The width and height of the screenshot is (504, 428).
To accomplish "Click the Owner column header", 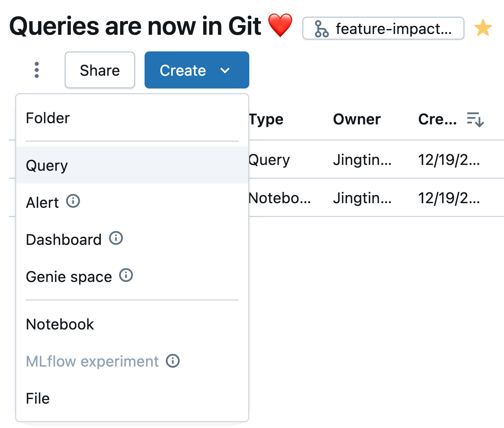I will (x=357, y=119).
